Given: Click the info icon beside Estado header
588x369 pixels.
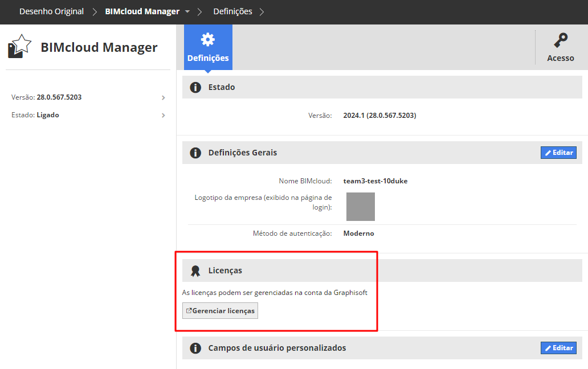Looking at the screenshot, I should tap(195, 87).
